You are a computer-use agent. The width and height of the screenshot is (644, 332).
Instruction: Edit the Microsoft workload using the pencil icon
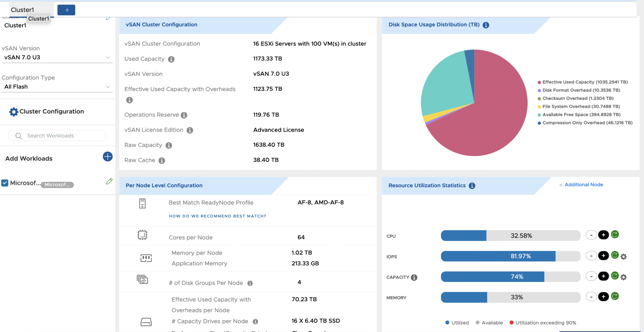(109, 181)
